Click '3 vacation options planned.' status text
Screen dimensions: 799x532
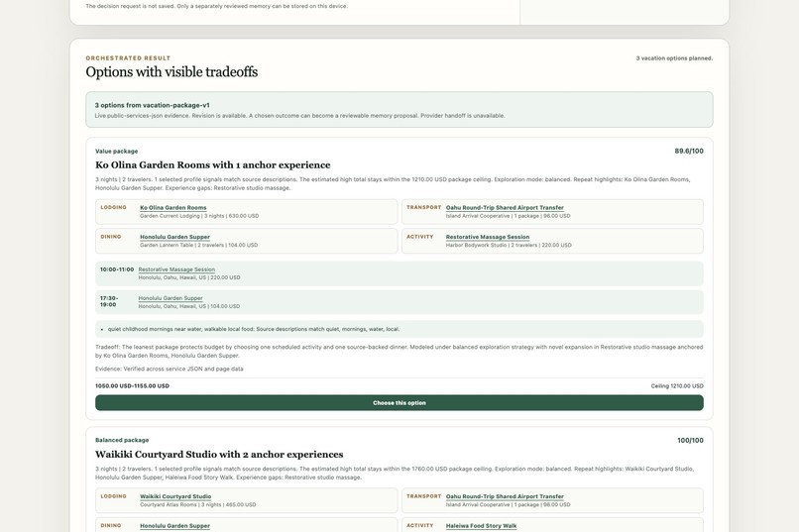coord(674,58)
